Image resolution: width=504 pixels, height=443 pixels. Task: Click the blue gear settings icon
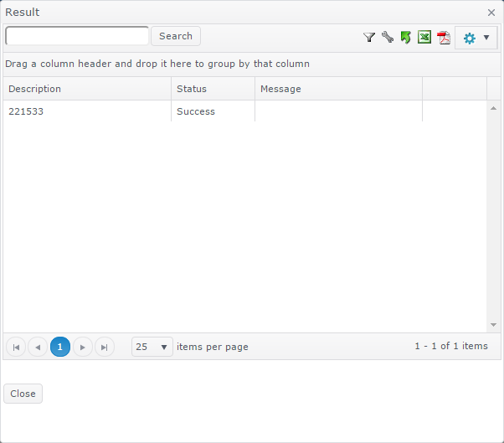tap(470, 39)
